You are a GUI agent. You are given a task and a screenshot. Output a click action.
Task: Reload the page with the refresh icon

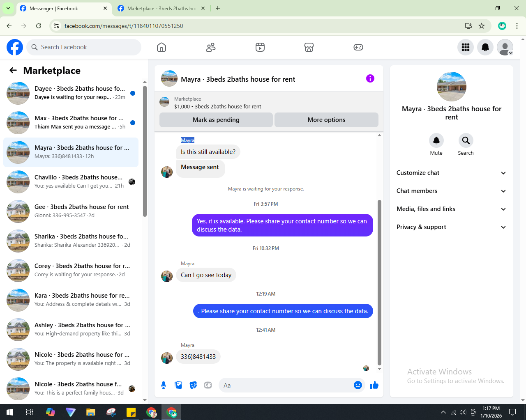coord(39,26)
